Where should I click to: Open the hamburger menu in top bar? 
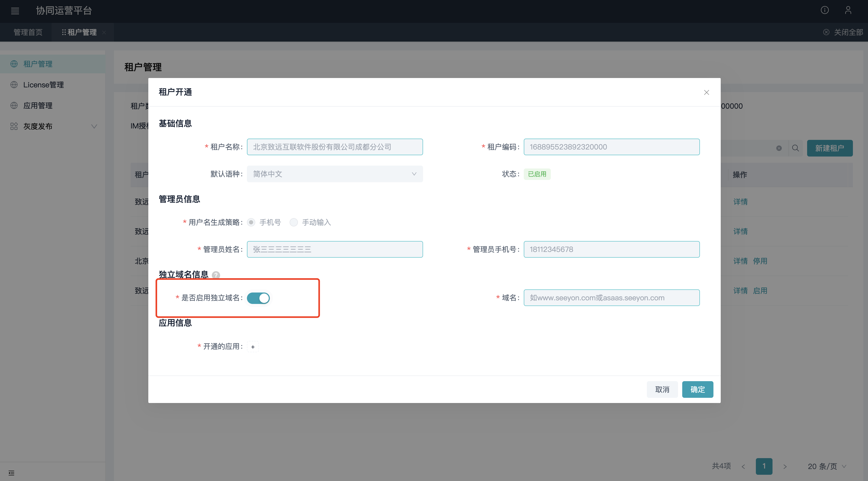[x=15, y=11]
